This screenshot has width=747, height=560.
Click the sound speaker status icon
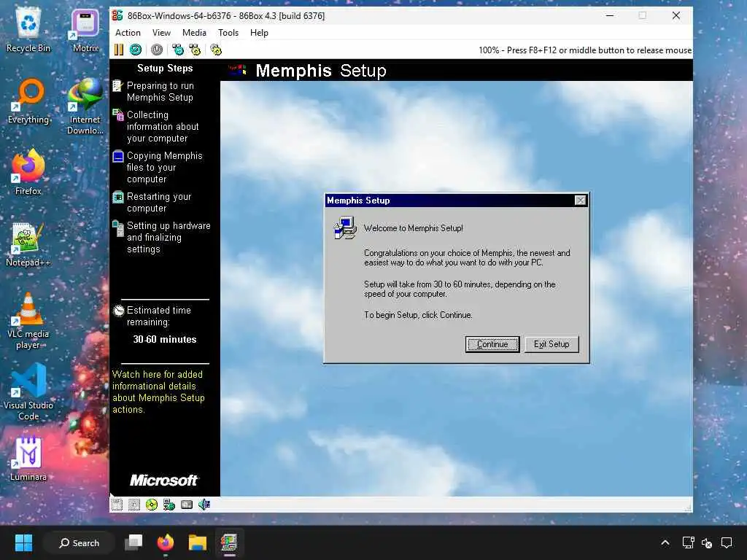[x=204, y=505]
